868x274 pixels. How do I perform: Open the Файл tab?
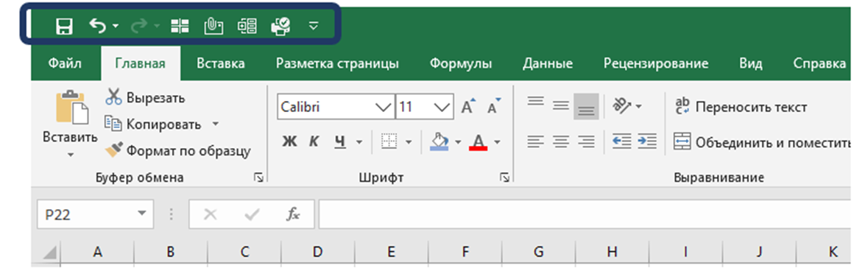(65, 63)
